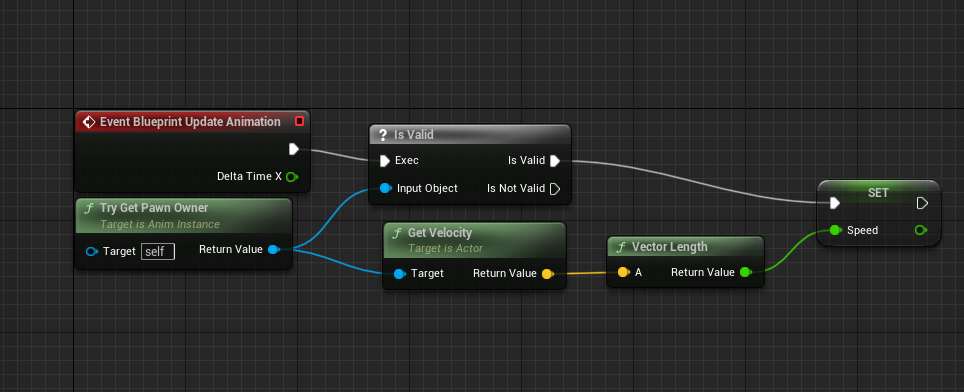The height and width of the screenshot is (392, 964).
Task: Click the Get Velocity Target input pin
Action: pyautogui.click(x=400, y=273)
